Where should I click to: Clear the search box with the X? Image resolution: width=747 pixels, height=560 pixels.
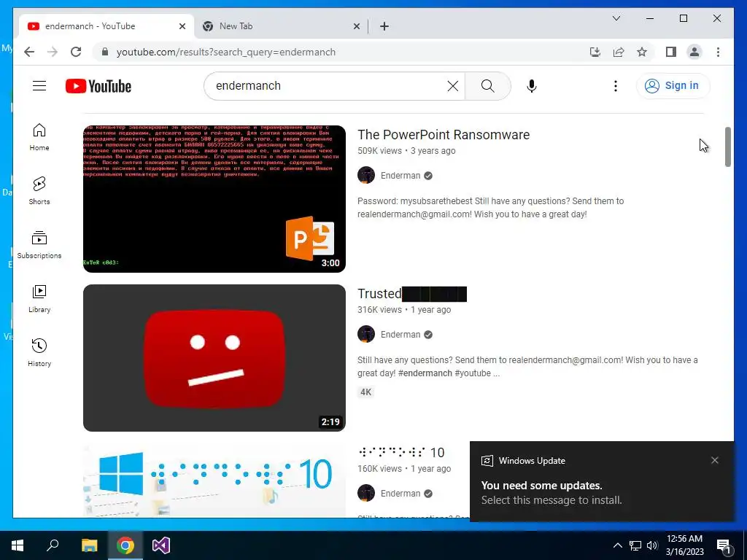click(452, 86)
